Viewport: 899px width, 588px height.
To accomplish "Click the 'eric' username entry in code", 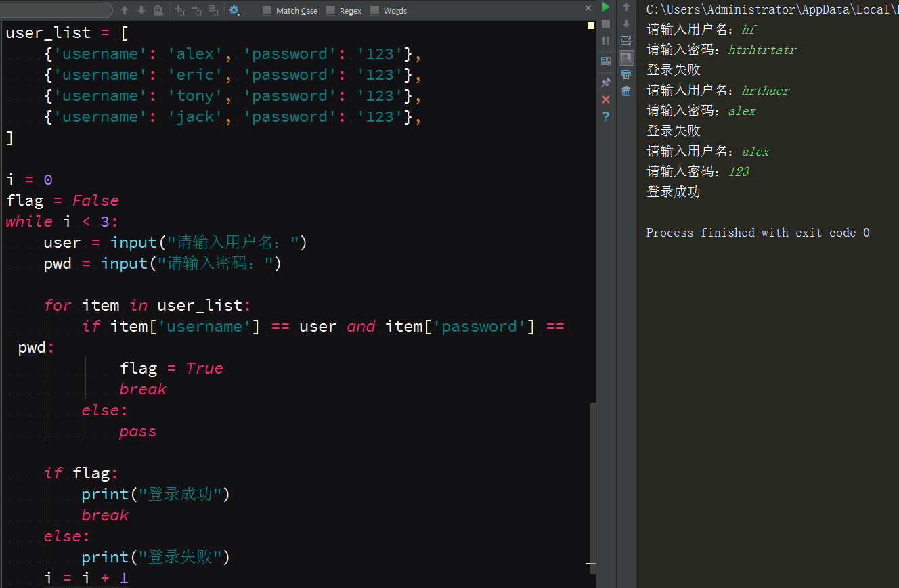I will (x=194, y=74).
